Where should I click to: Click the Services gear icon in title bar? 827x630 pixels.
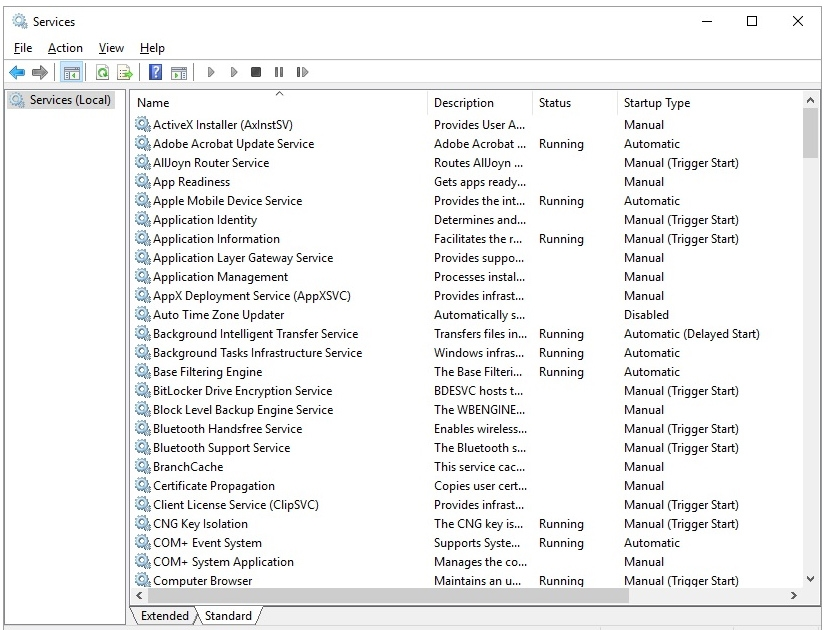click(20, 22)
